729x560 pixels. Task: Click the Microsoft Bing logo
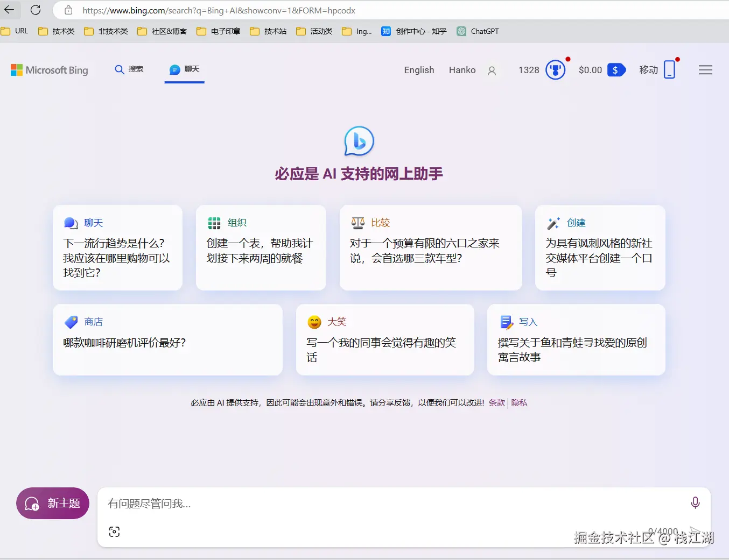(x=50, y=70)
